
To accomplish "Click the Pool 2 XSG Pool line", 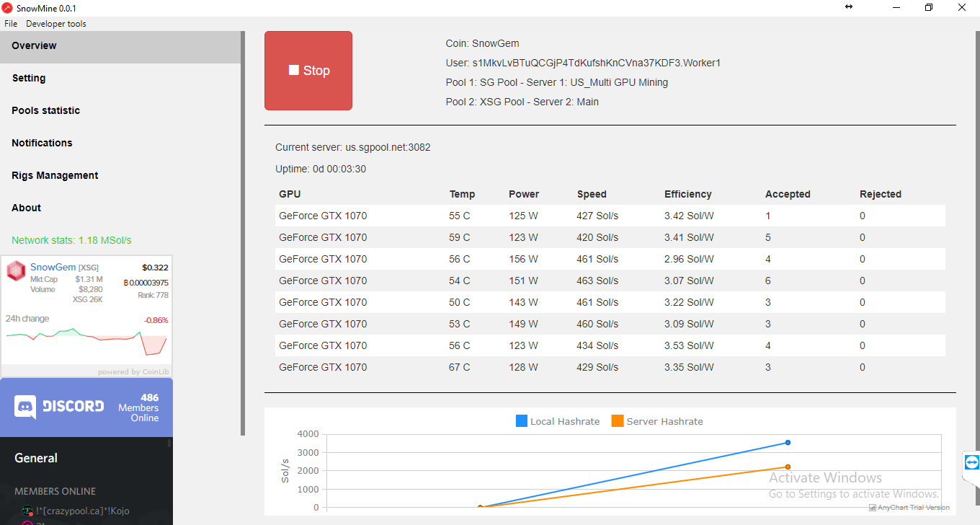I will click(x=522, y=102).
